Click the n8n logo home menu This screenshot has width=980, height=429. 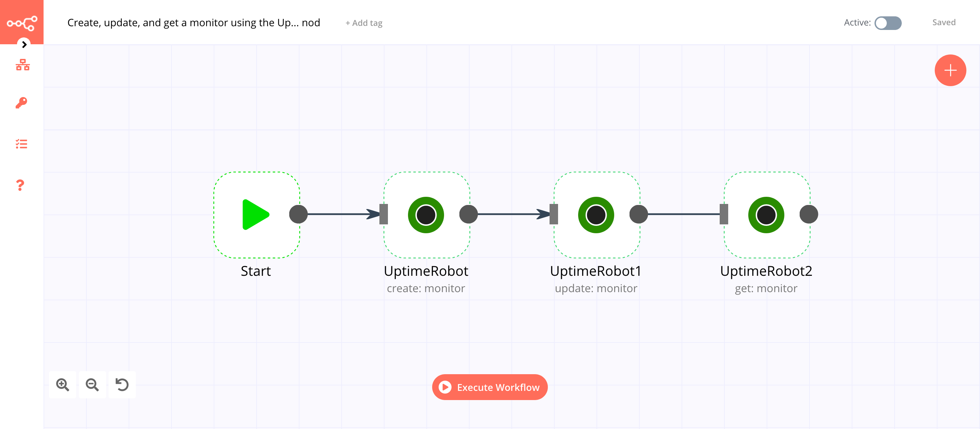click(x=21, y=22)
